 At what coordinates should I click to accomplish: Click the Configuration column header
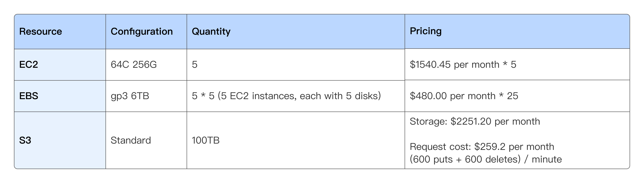[141, 31]
